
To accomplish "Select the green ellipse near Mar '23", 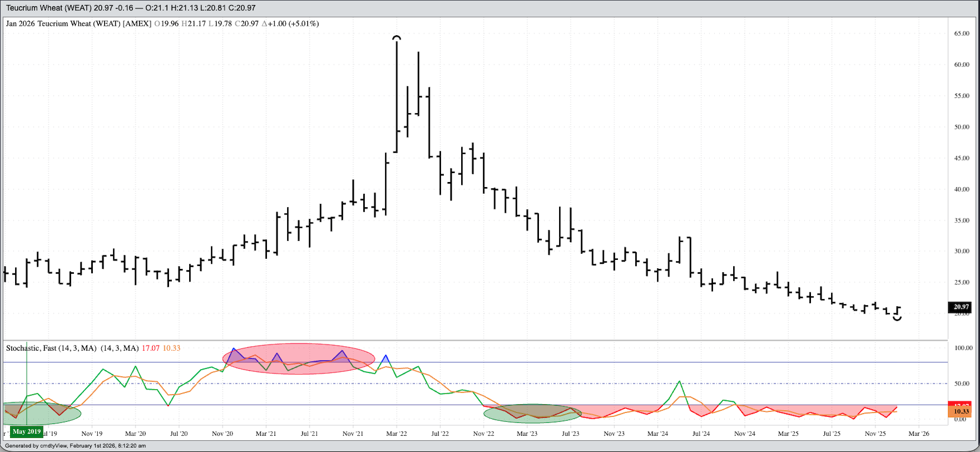I will point(533,413).
